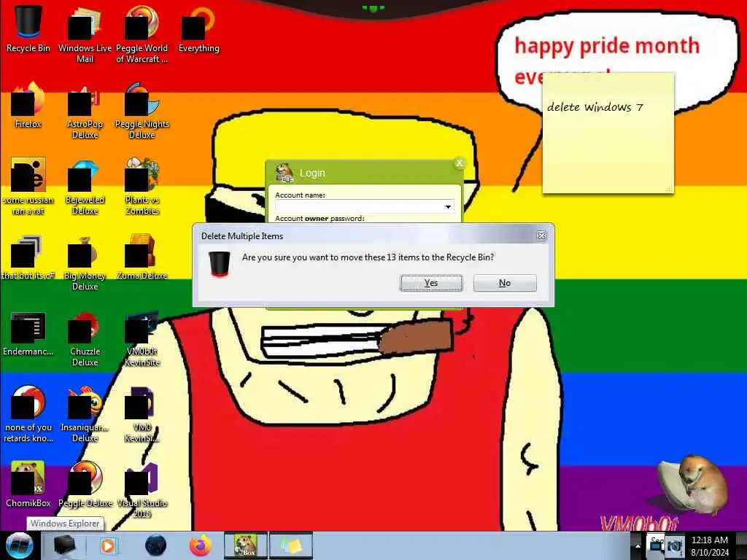Open the Recycle Bin desktop icon
Image resolution: width=747 pixels, height=560 pixels.
pos(28,29)
